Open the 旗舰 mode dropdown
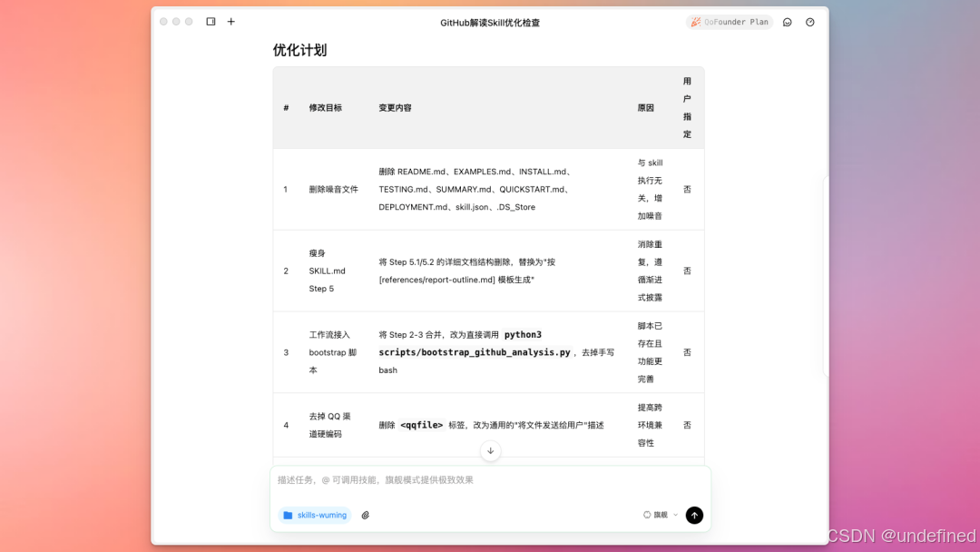The image size is (980, 552). click(660, 515)
